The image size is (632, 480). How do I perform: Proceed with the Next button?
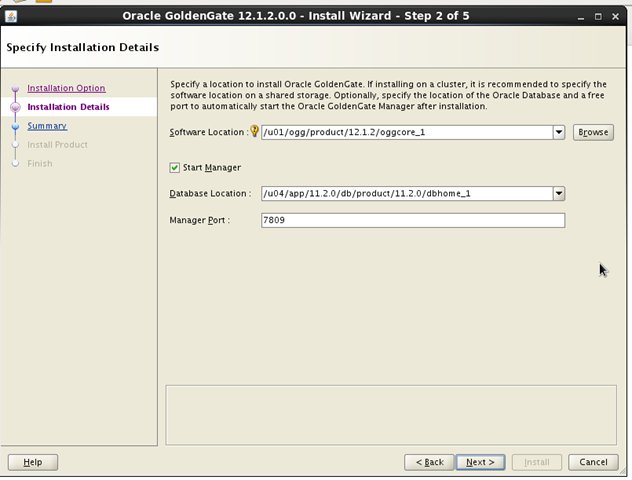[x=480, y=462]
